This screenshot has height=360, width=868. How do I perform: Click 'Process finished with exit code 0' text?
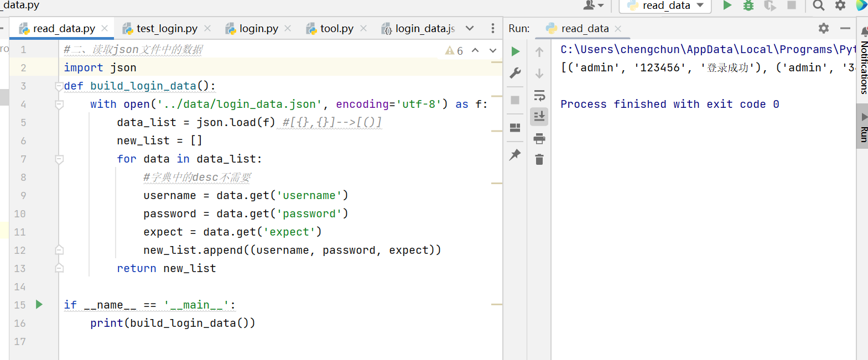670,104
